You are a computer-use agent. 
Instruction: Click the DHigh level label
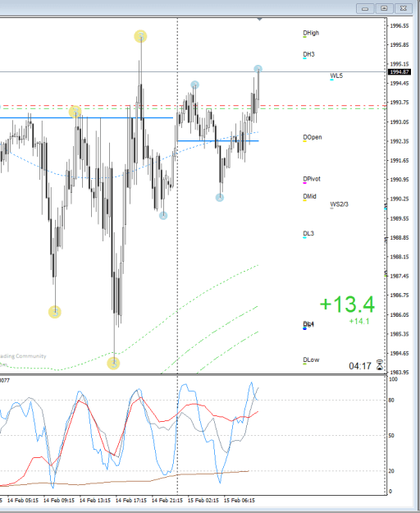(311, 33)
